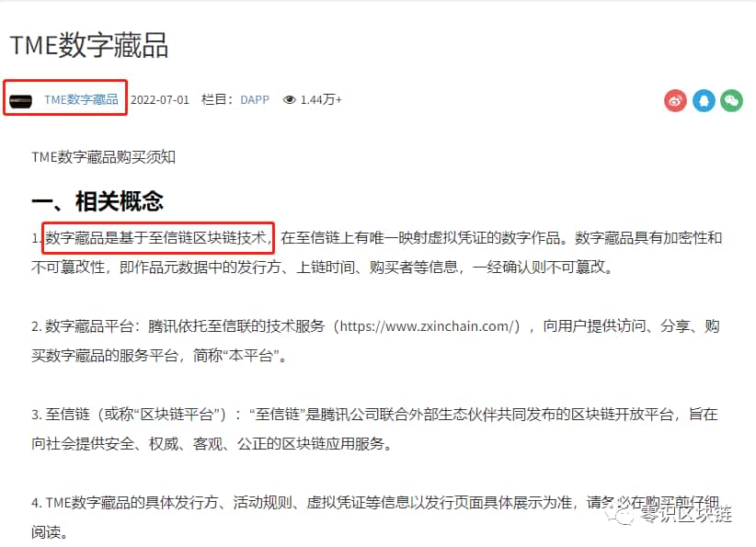Click the eye view-count icon
The width and height of the screenshot is (756, 547).
(x=290, y=100)
